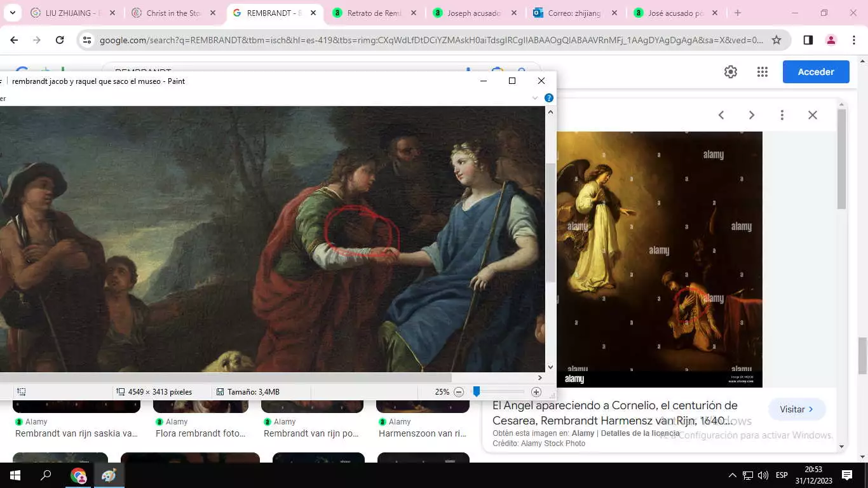Open volume control in system tray
Screen dimensions: 868x488
[x=763, y=475]
